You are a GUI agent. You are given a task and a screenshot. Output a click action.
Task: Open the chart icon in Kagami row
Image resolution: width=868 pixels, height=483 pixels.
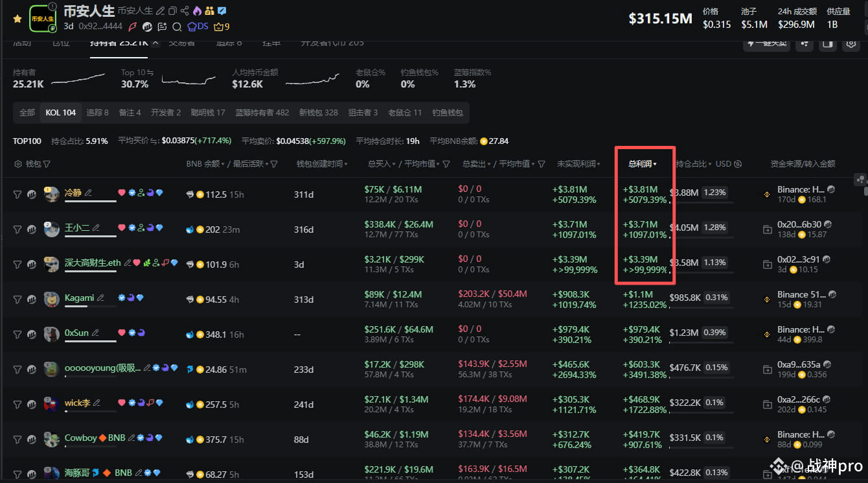[31, 299]
